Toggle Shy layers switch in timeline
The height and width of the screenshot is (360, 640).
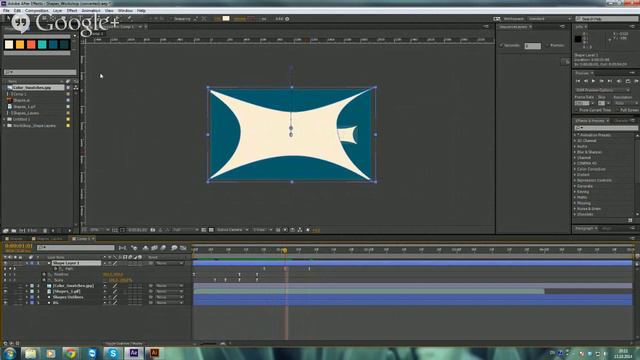click(x=146, y=248)
